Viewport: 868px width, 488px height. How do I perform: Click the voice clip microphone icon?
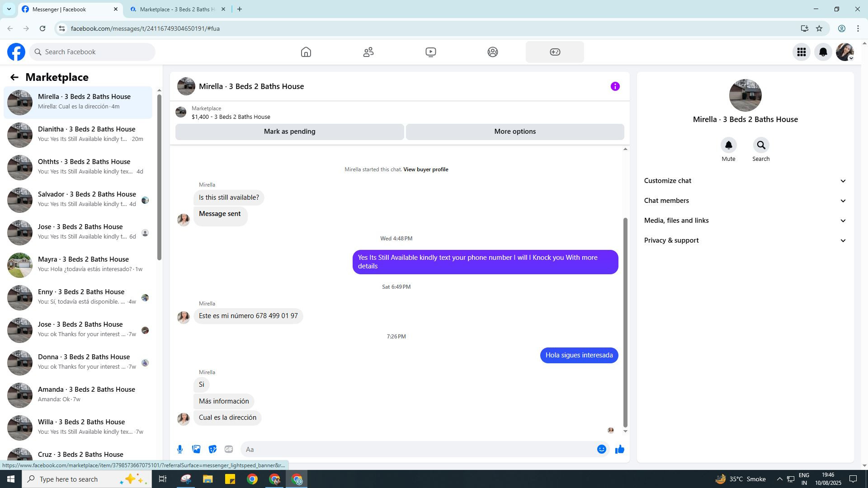180,449
